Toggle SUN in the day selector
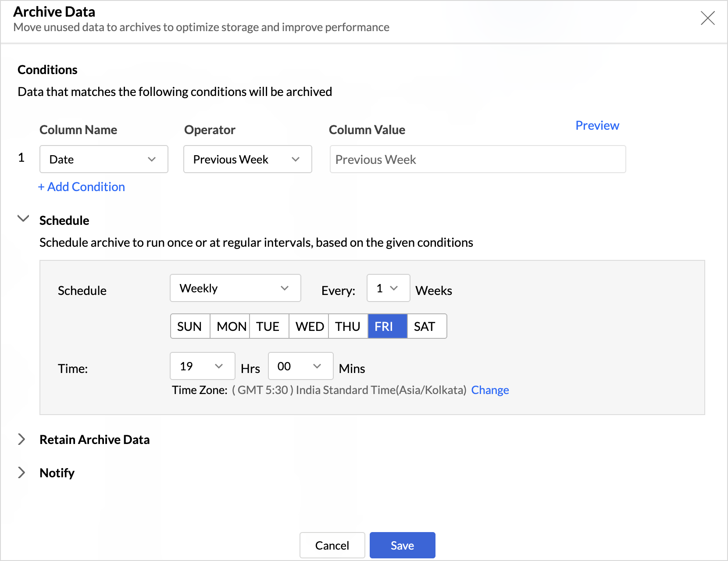This screenshot has height=561, width=728. pos(190,327)
